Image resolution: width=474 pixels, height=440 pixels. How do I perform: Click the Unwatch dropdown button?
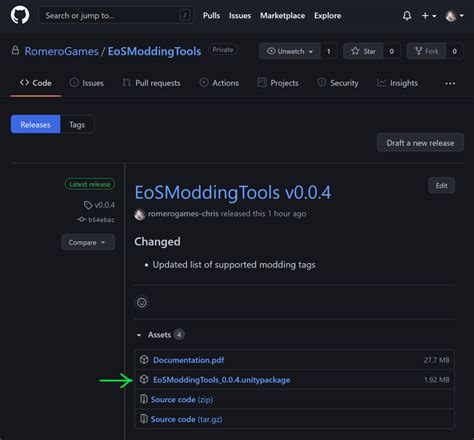(290, 51)
